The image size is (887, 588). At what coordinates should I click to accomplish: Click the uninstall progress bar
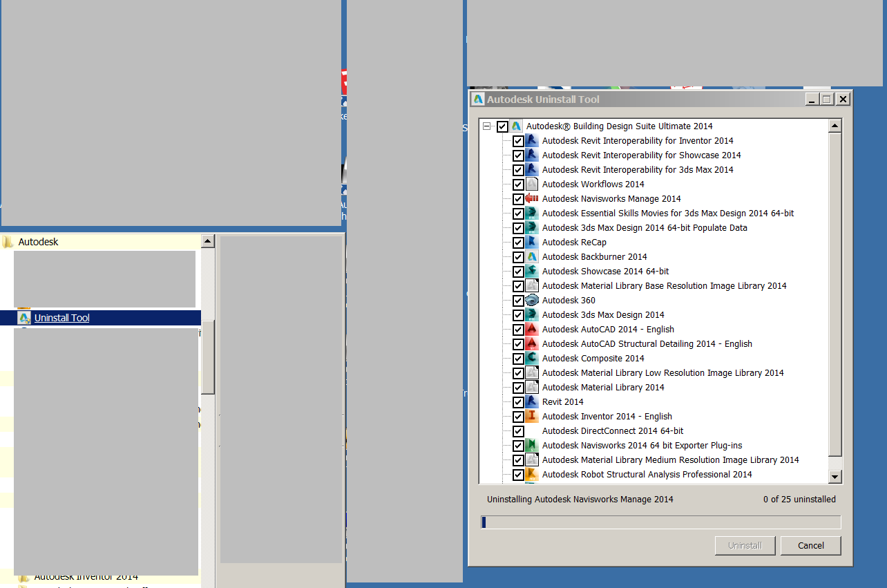coord(660,522)
